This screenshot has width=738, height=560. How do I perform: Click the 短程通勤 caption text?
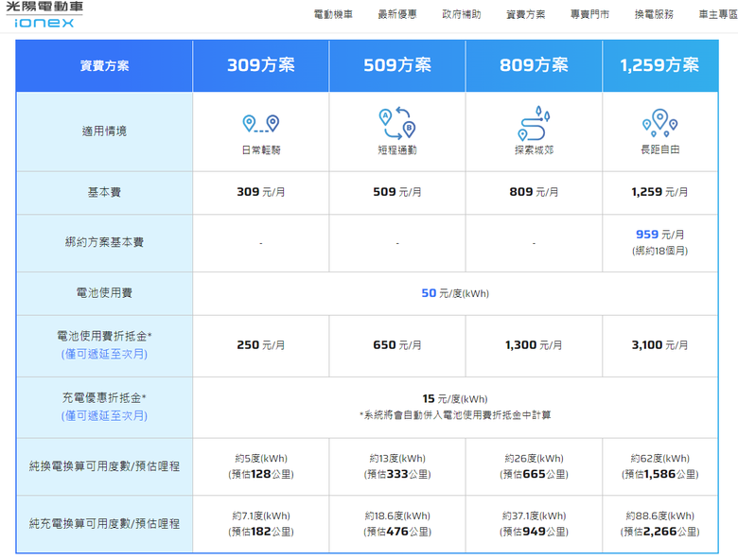pos(397,150)
